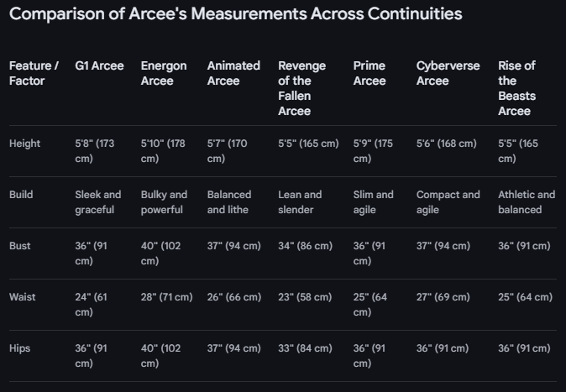Screen dimensions: 566x392
Task: Select the Hips row label
Action: click(x=20, y=348)
